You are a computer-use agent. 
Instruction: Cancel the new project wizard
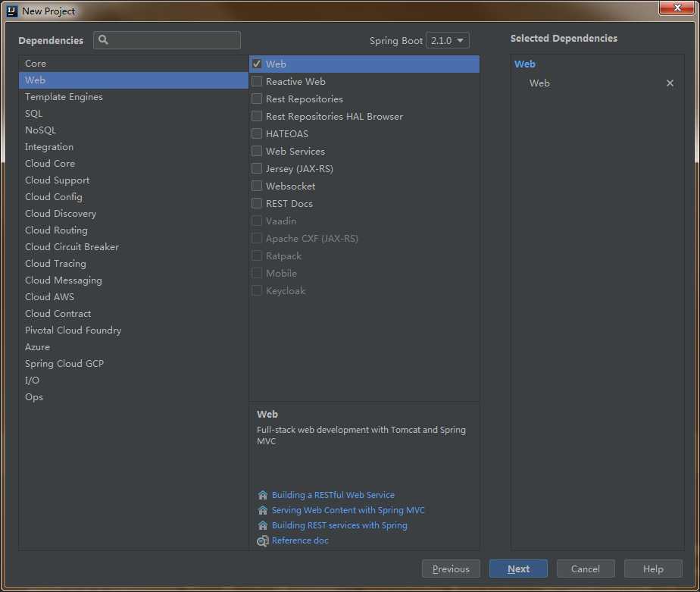click(586, 569)
